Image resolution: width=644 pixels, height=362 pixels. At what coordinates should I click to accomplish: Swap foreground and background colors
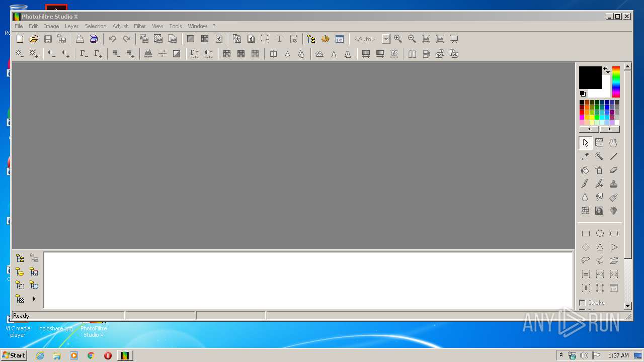tap(606, 70)
